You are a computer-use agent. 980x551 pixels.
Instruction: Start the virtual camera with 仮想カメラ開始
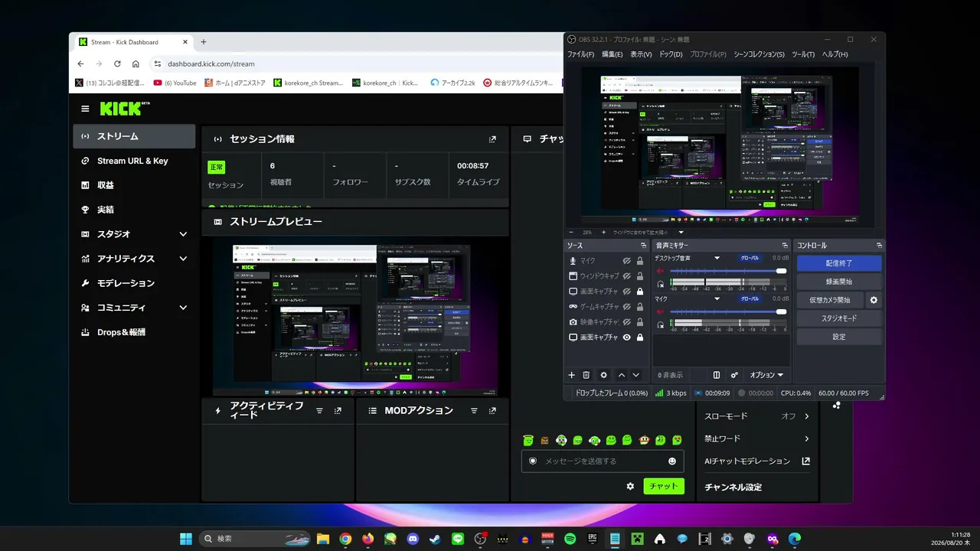[x=830, y=300]
